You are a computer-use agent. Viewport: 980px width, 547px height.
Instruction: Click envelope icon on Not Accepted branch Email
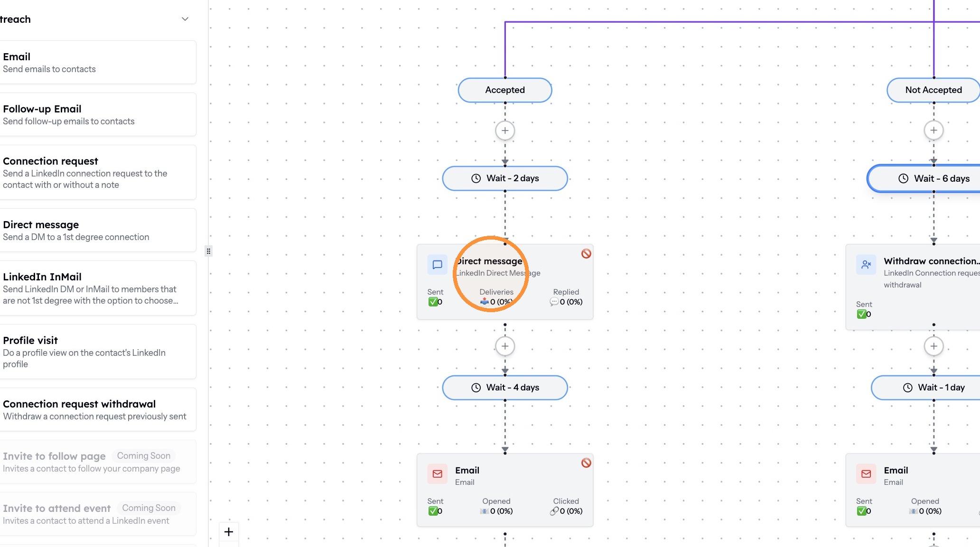[x=866, y=474]
